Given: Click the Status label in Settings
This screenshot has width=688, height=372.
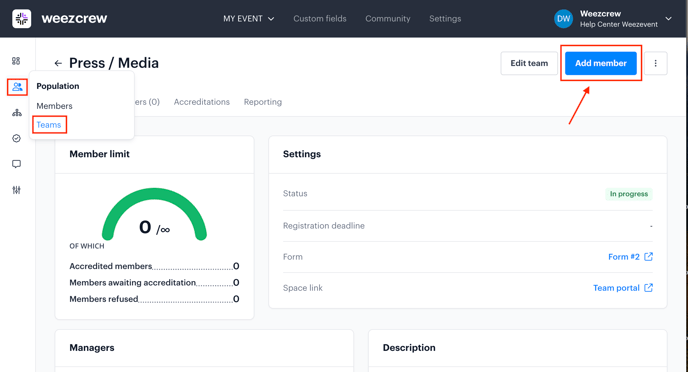Looking at the screenshot, I should pos(295,193).
